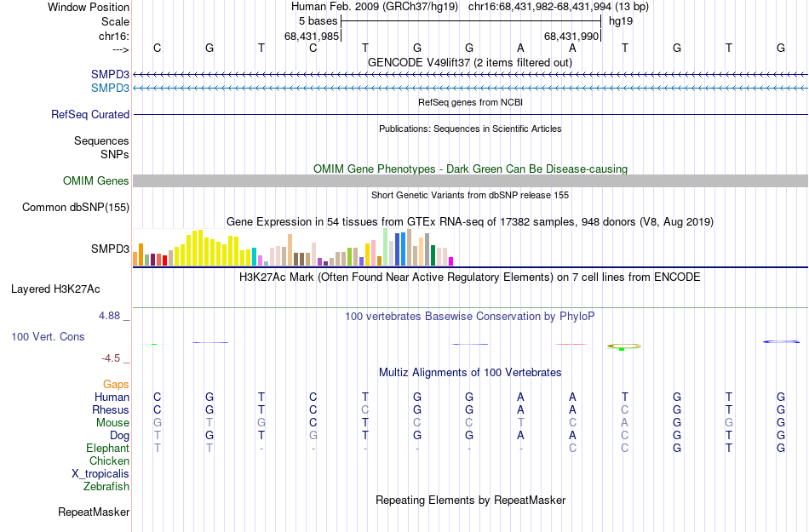
Task: Select the Dog species row label
Action: (x=119, y=436)
